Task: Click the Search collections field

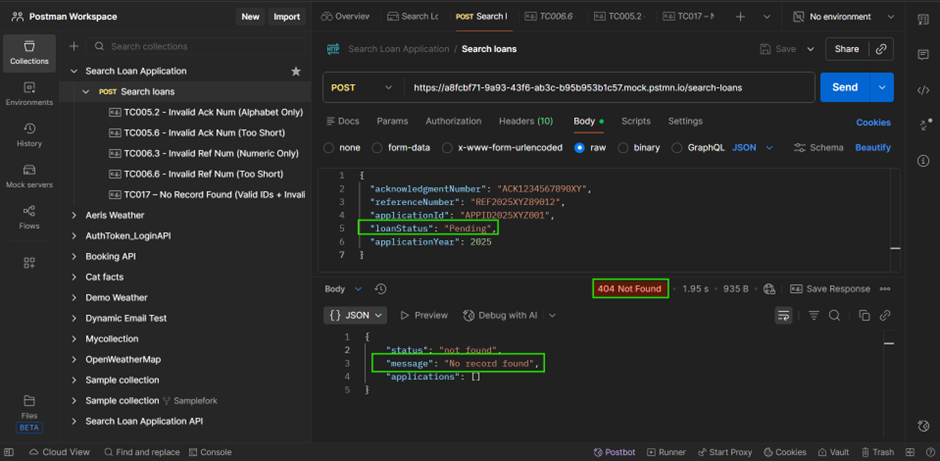Action: click(197, 46)
